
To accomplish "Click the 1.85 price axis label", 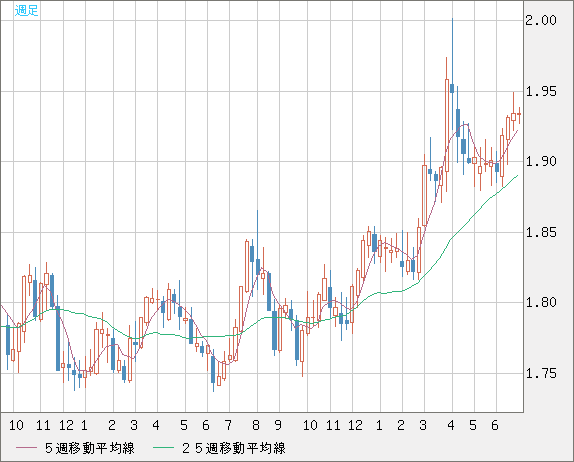I will pos(541,232).
